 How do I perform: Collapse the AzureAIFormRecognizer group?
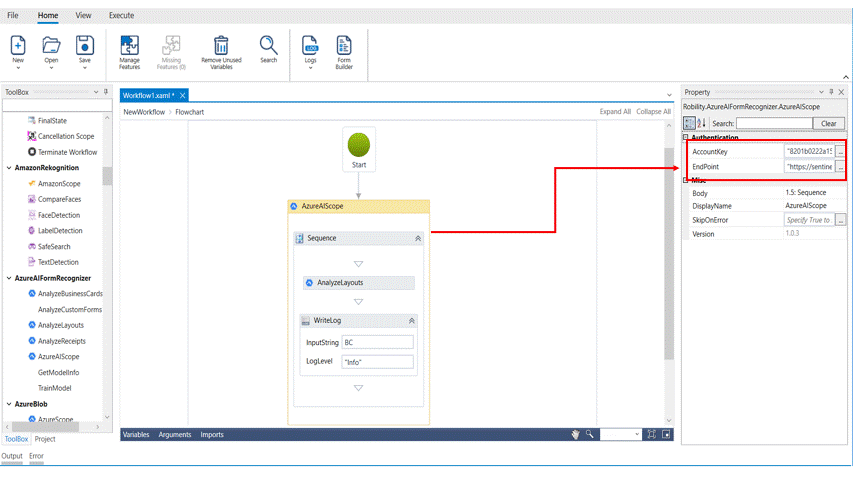[8, 278]
